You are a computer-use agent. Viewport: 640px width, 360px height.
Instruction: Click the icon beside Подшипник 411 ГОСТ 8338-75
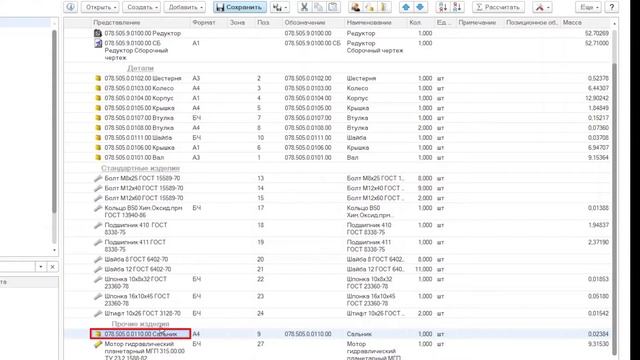point(98,242)
